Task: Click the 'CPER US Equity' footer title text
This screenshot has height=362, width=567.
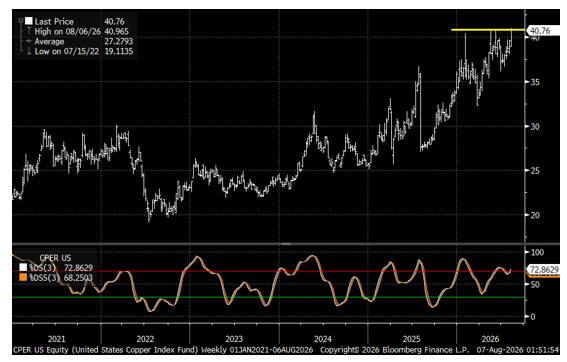Action: 41,350
